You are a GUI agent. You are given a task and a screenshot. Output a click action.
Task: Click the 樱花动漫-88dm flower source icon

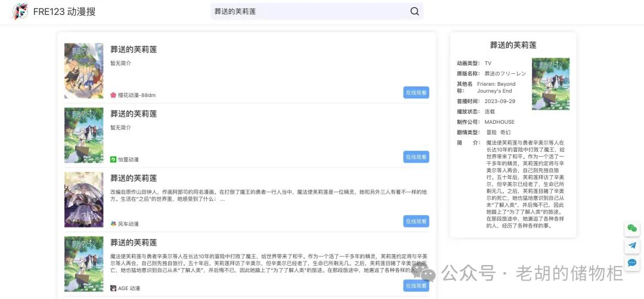(113, 95)
